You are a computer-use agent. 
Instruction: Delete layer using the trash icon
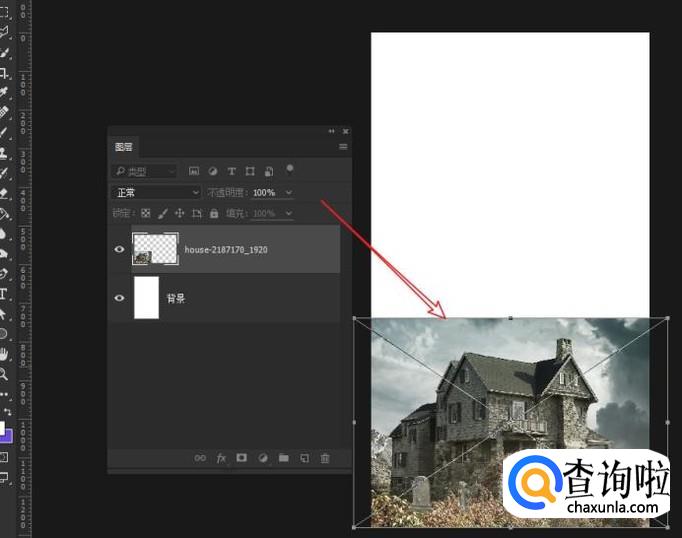point(325,458)
